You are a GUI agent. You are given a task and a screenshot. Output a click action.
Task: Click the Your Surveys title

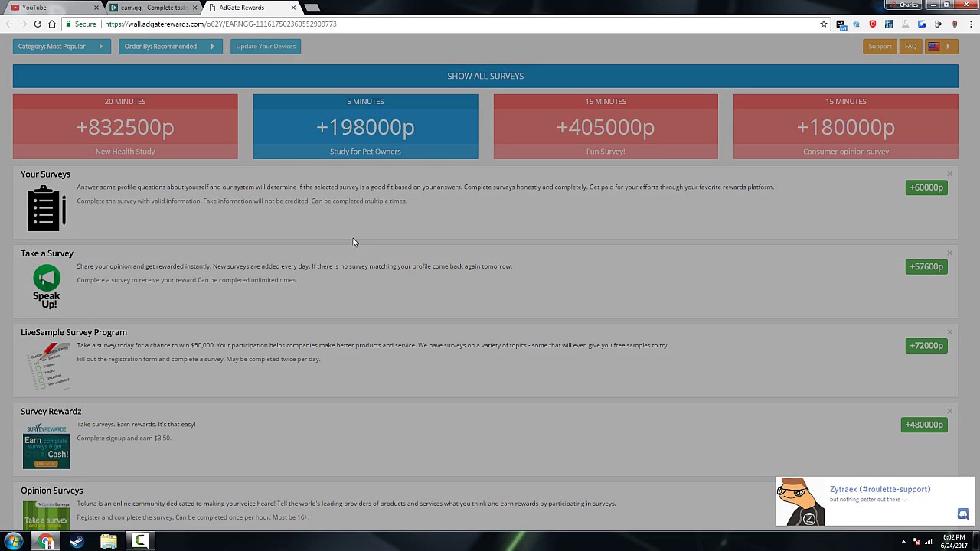click(45, 174)
